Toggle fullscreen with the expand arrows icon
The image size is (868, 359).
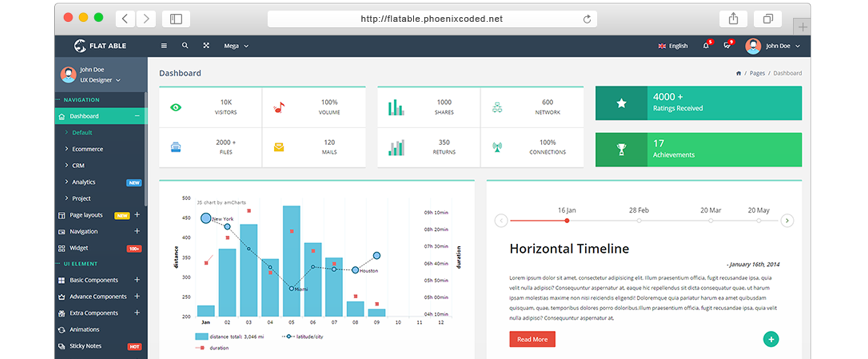click(206, 46)
